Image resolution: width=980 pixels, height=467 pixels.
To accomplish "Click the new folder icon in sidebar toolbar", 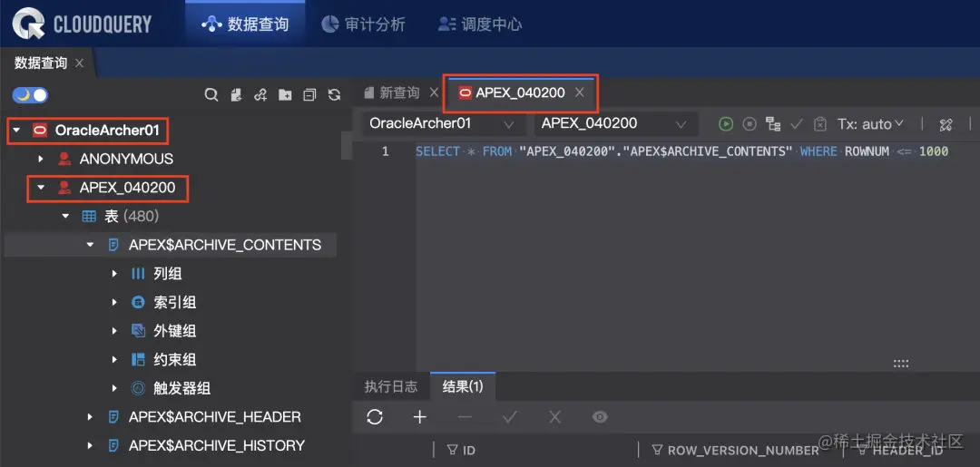I will 285,95.
